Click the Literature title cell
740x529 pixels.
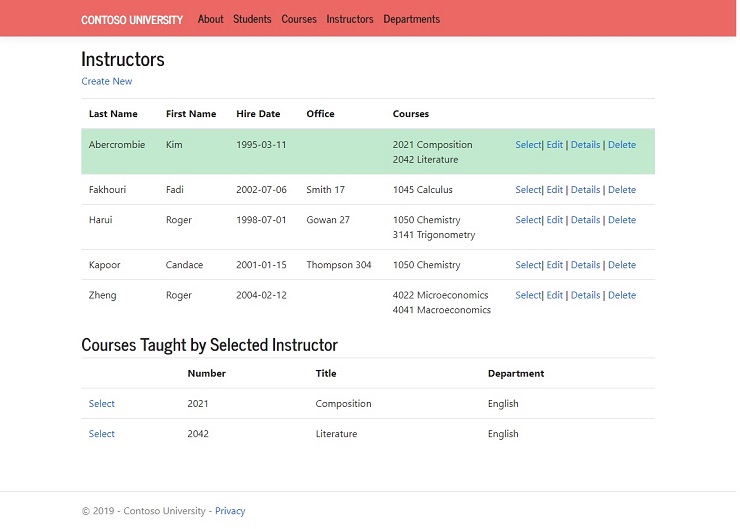point(336,434)
